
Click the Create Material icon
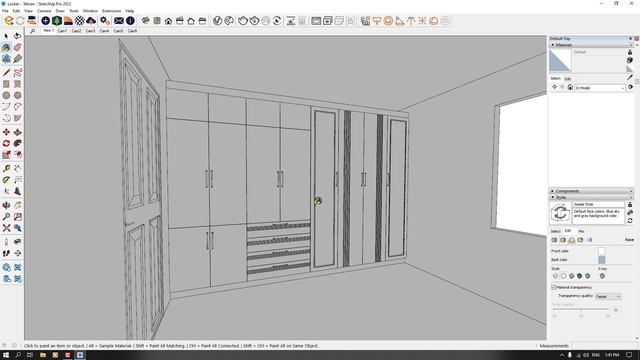point(630,60)
